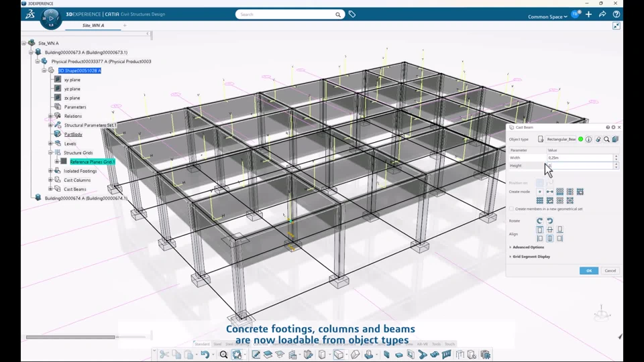Image resolution: width=644 pixels, height=362 pixels.
Task: Click the tree panel horizontal scrollbar
Action: [70, 337]
